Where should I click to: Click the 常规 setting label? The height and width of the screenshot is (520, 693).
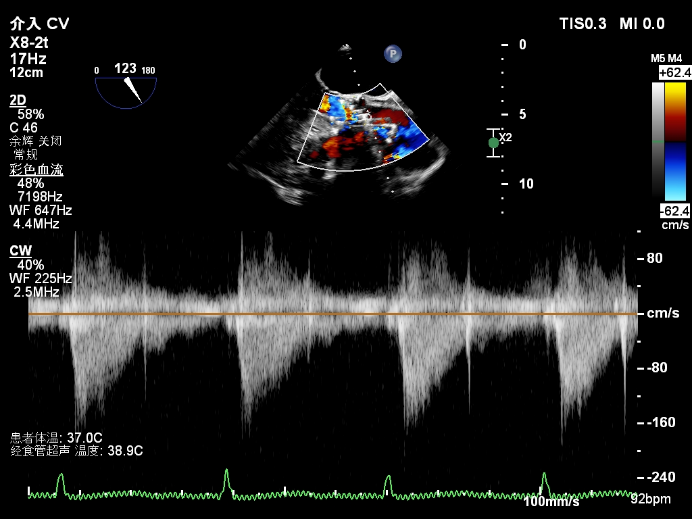pyautogui.click(x=26, y=155)
